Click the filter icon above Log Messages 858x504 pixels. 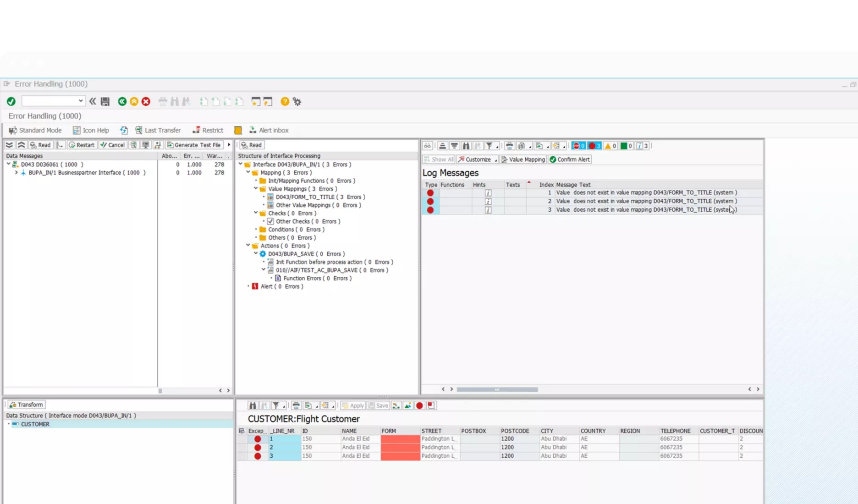coord(489,145)
